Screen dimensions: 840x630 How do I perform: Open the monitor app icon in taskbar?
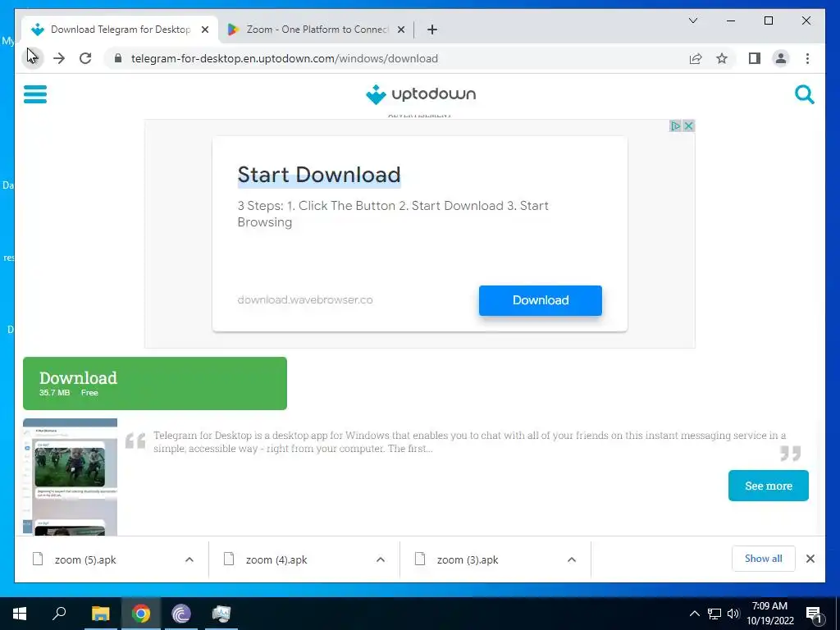pyautogui.click(x=221, y=614)
